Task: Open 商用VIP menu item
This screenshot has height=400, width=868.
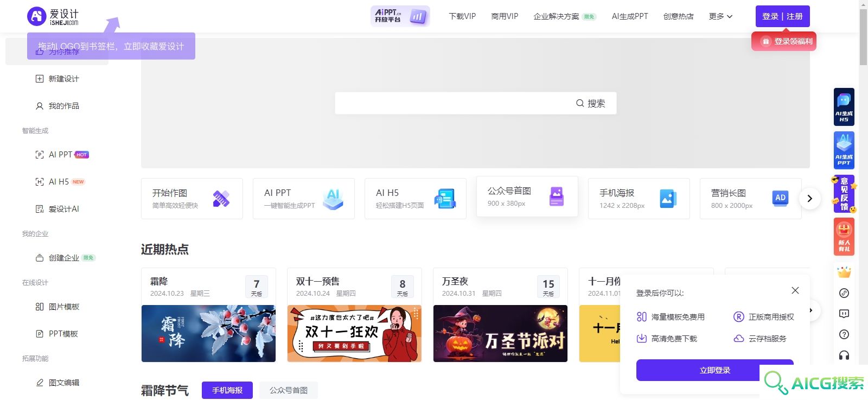Action: [x=505, y=16]
